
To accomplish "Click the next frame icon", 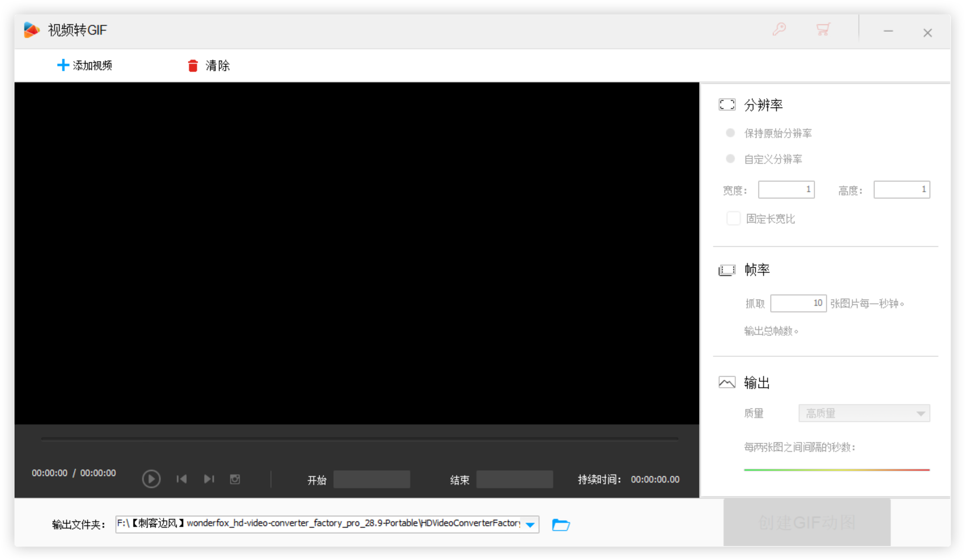I will (x=209, y=479).
